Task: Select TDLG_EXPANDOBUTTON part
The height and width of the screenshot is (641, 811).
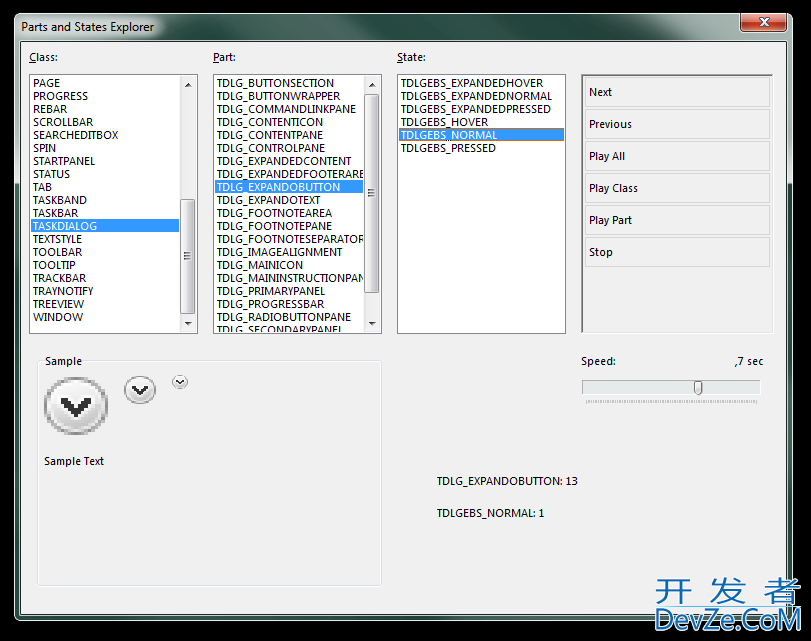Action: (x=289, y=187)
